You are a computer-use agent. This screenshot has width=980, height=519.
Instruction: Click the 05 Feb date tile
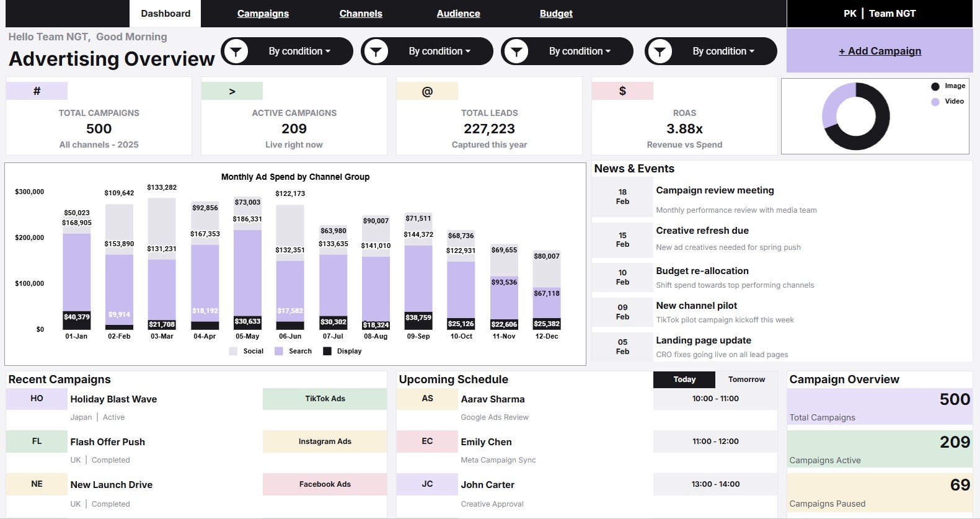(x=622, y=347)
